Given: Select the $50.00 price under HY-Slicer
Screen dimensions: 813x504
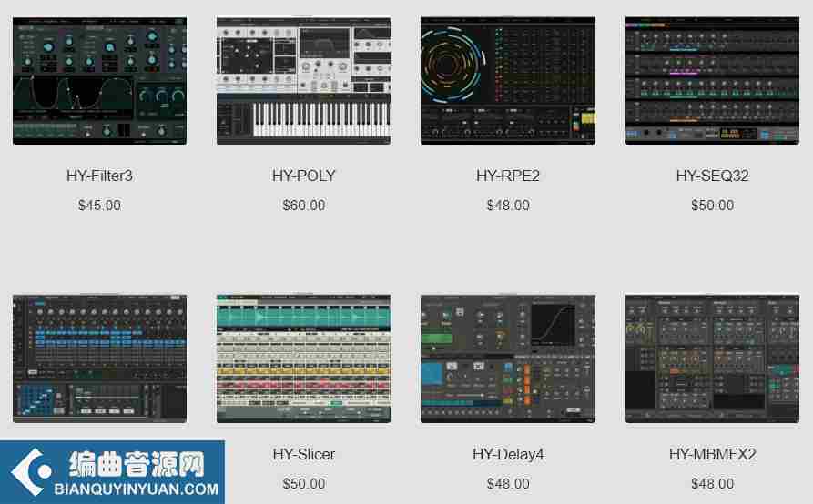Looking at the screenshot, I should click(304, 484).
